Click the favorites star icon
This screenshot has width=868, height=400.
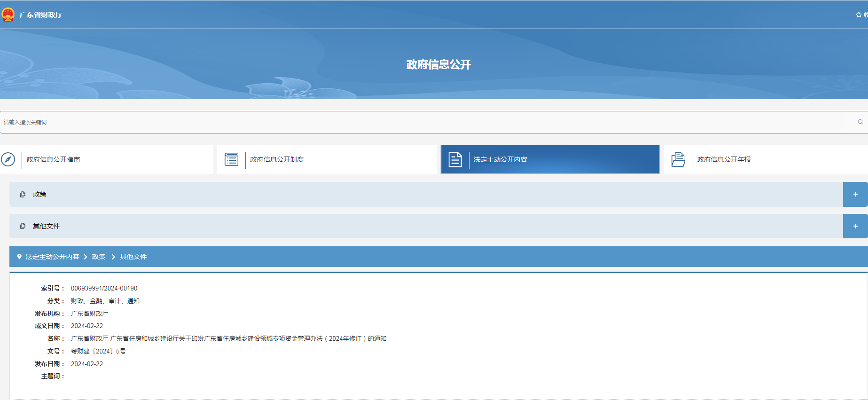point(859,15)
